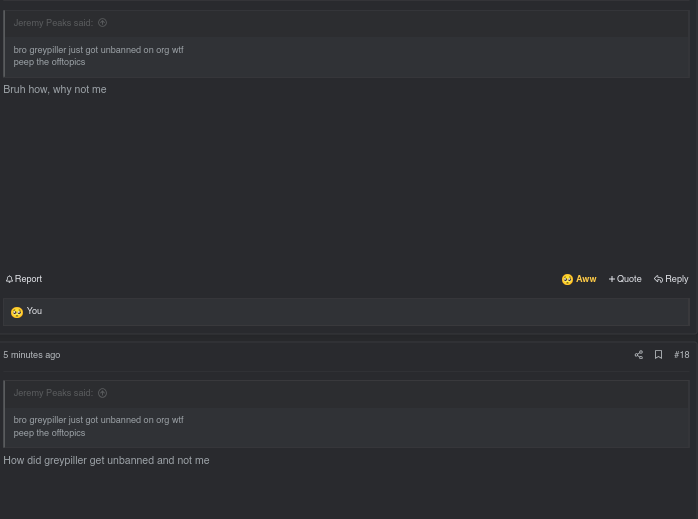698x519 pixels.
Task: Click the '5 minutes ago' timestamp
Action: click(x=32, y=355)
